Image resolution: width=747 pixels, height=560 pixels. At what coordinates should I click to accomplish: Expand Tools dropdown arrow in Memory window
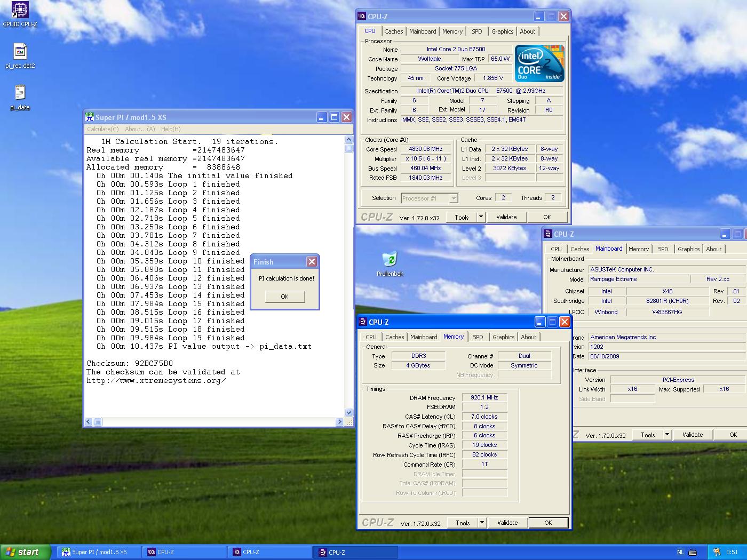[482, 523]
